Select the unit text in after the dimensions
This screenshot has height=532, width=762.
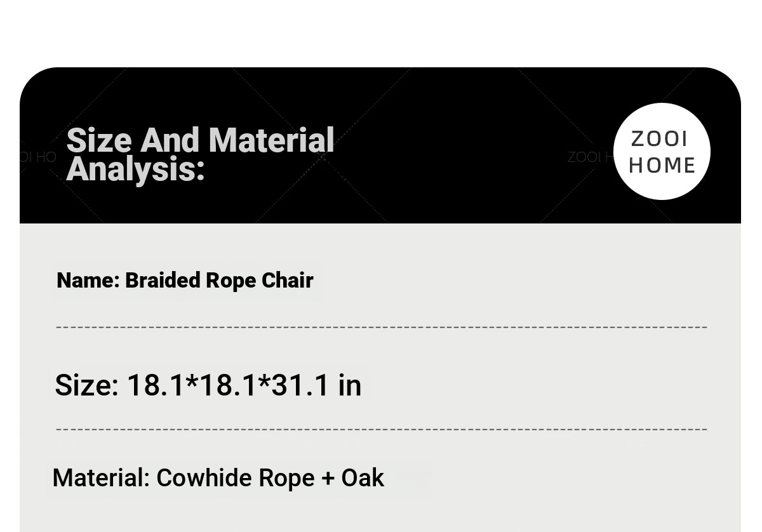349,385
